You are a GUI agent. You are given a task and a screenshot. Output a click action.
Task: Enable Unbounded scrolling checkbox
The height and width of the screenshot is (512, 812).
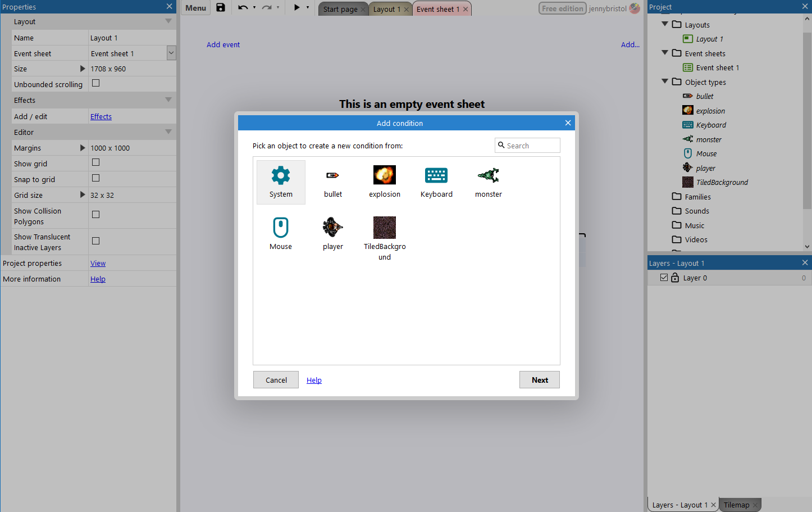point(96,83)
